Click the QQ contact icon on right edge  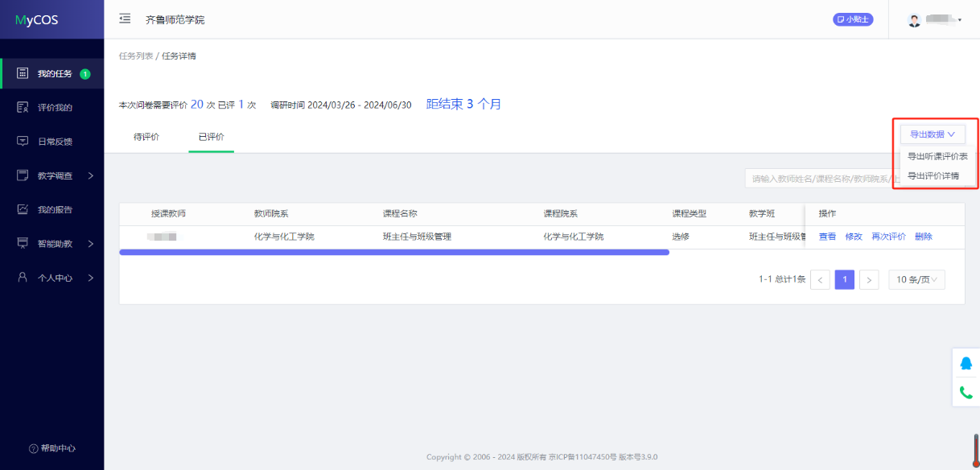point(966,364)
